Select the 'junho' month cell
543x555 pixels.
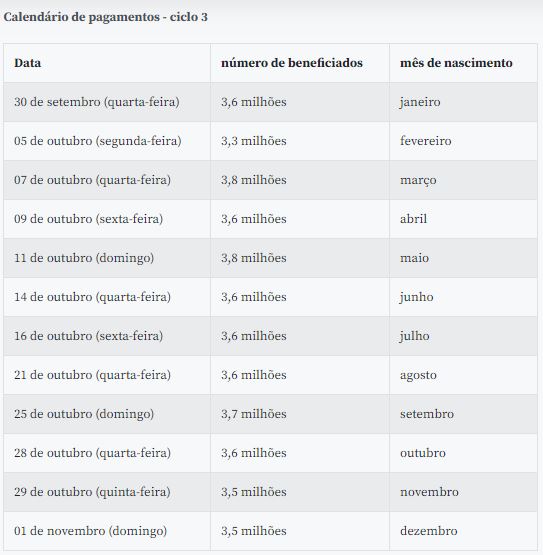coord(463,297)
